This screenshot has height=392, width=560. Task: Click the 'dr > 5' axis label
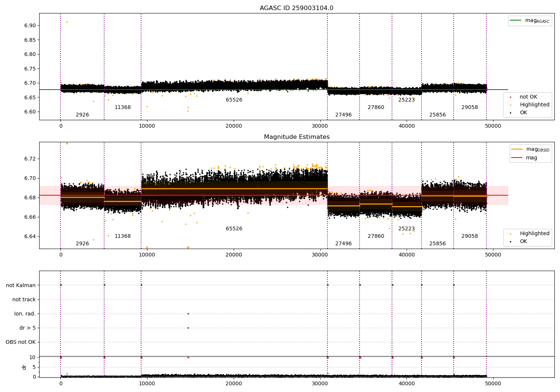(28, 328)
